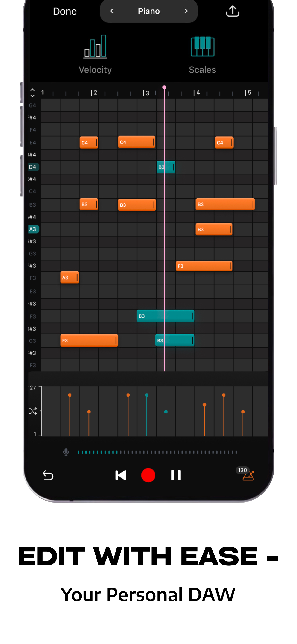
Task: Start recording with the red button
Action: [x=148, y=475]
